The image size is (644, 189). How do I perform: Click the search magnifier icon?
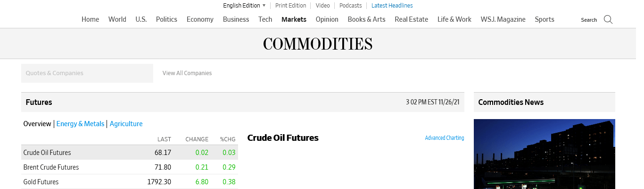click(608, 19)
